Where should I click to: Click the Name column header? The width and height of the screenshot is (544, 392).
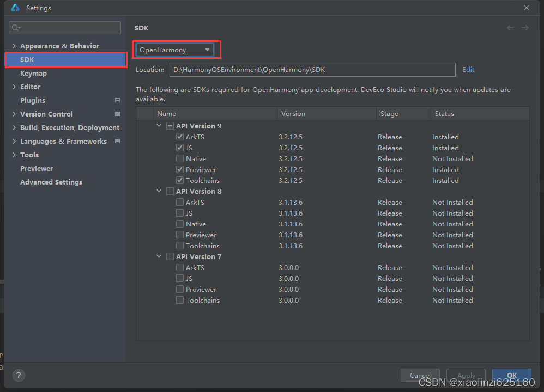pyautogui.click(x=215, y=113)
